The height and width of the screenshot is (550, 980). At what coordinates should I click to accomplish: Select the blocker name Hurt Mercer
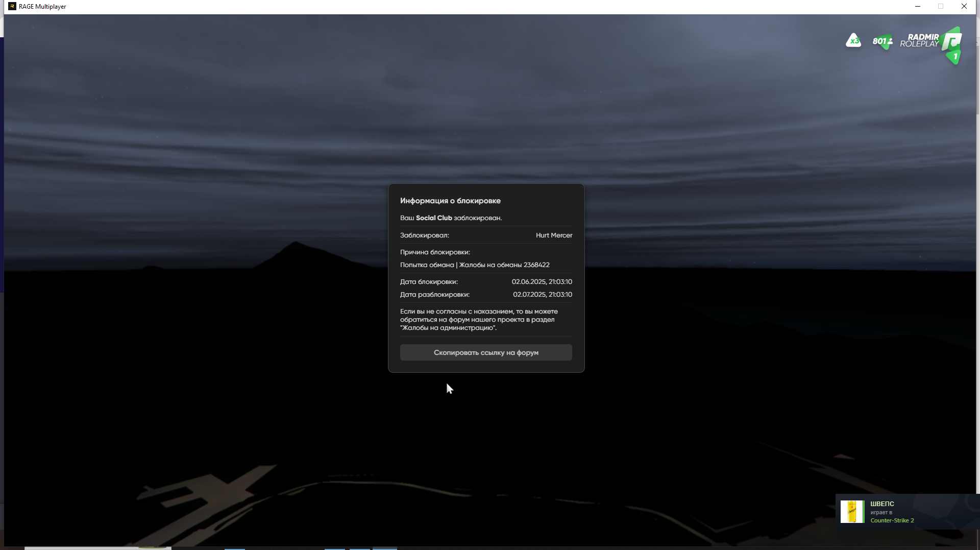click(554, 235)
